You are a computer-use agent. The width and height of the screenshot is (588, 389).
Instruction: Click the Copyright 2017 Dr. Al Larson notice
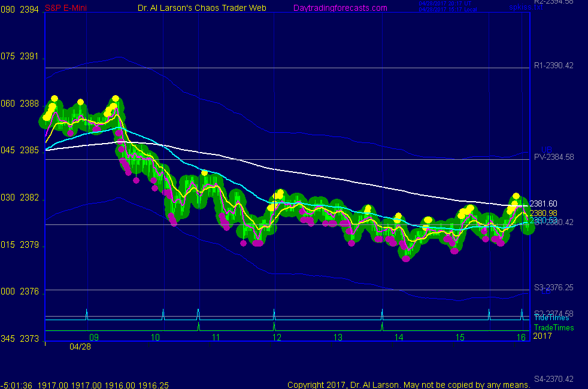click(x=409, y=385)
